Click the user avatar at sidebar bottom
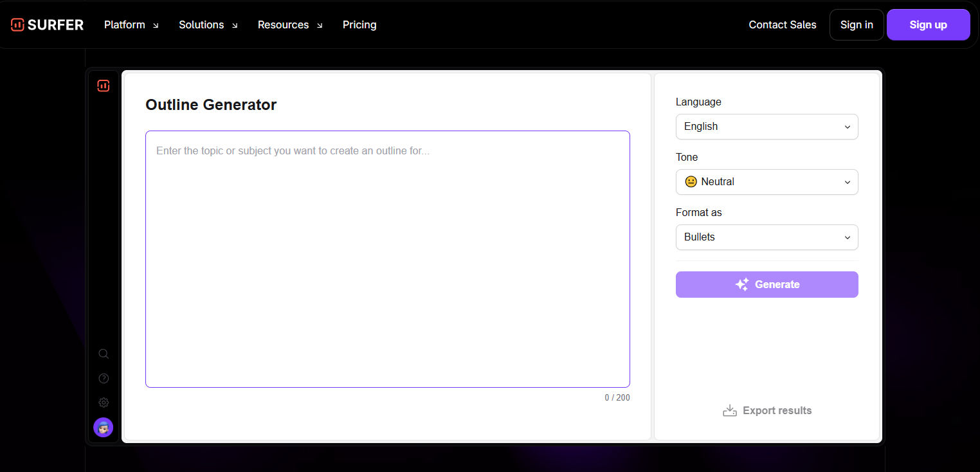Viewport: 980px width, 472px height. [104, 427]
